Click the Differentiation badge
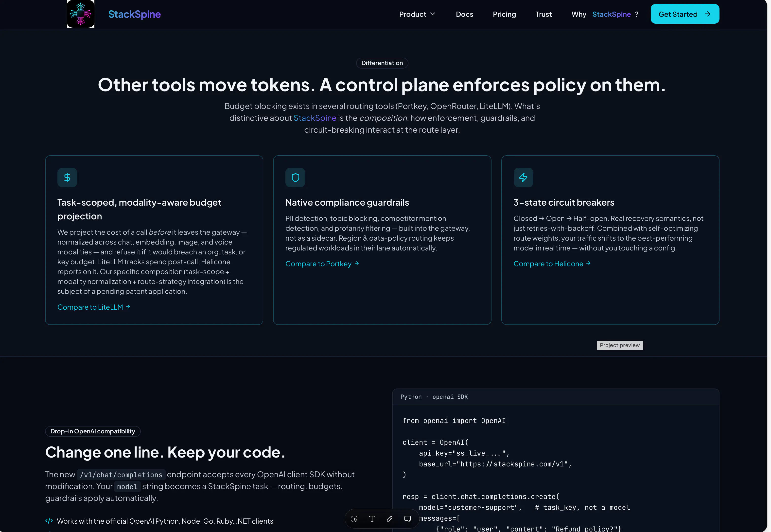The width and height of the screenshot is (771, 532). (x=382, y=63)
